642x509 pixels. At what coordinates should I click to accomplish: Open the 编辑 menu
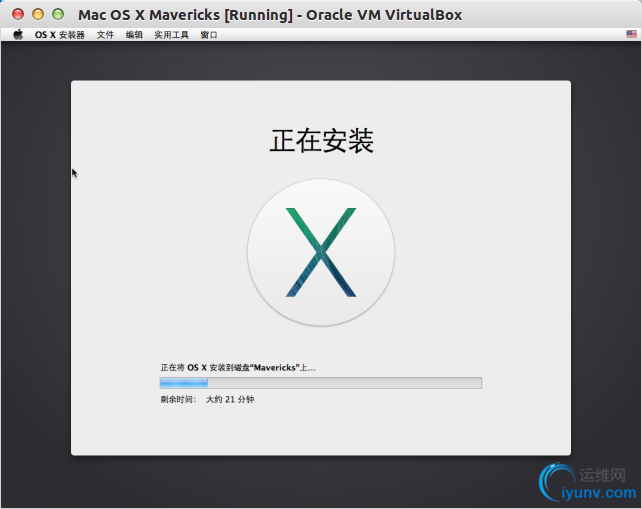134,35
